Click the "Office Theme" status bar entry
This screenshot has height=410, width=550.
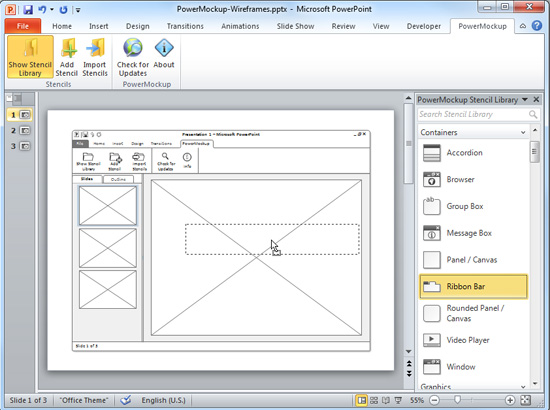[84, 400]
